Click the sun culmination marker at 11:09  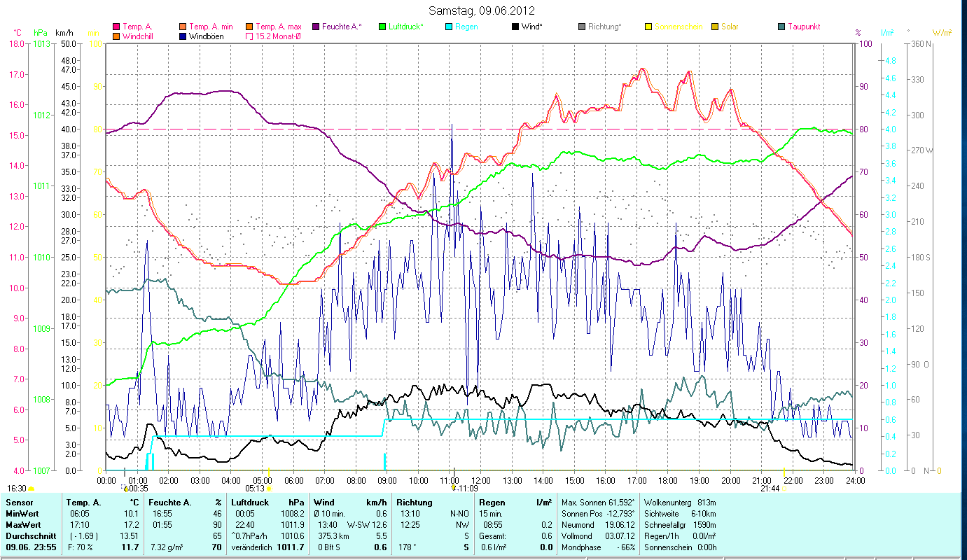[454, 488]
